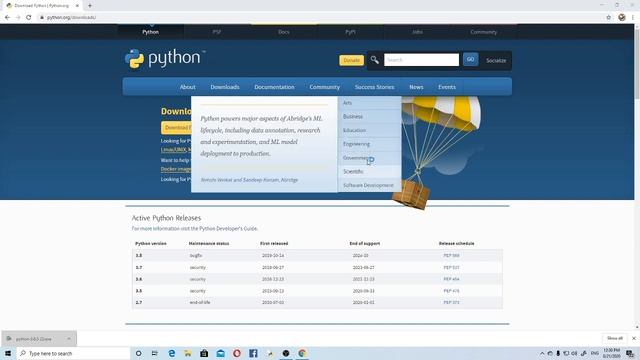Open the Events nav menu
Screen dimensions: 640x360
[x=447, y=87]
